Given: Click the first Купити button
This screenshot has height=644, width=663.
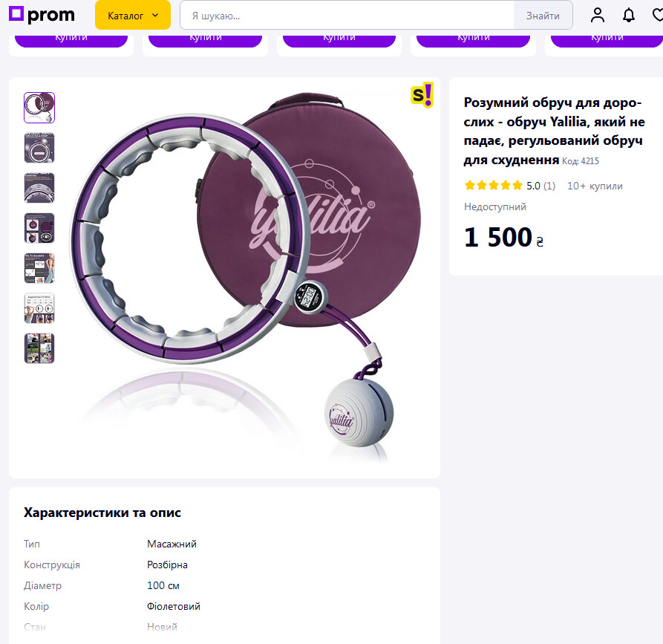Looking at the screenshot, I should 71,39.
